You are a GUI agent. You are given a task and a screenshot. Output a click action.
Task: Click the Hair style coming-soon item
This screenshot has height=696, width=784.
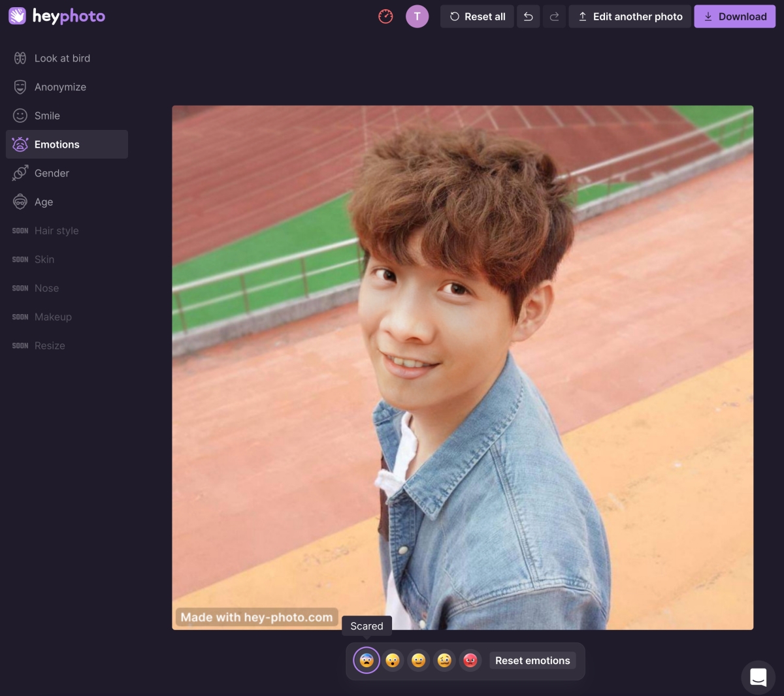point(67,230)
